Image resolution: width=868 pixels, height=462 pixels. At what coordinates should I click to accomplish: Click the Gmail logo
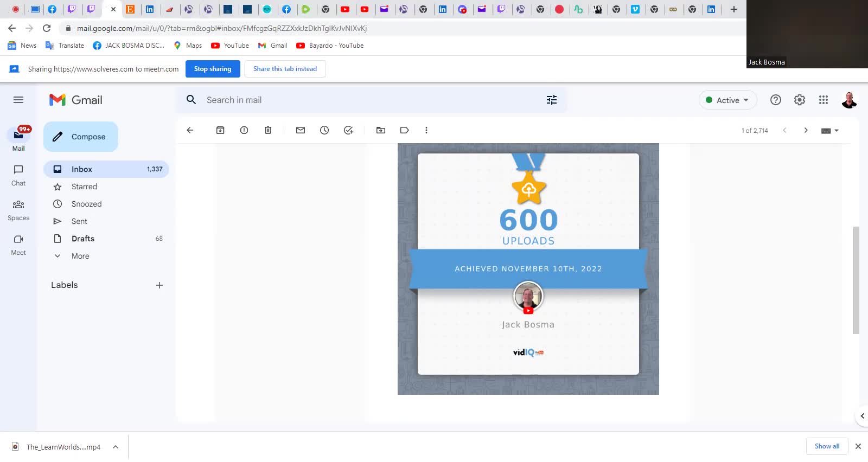[76, 100]
